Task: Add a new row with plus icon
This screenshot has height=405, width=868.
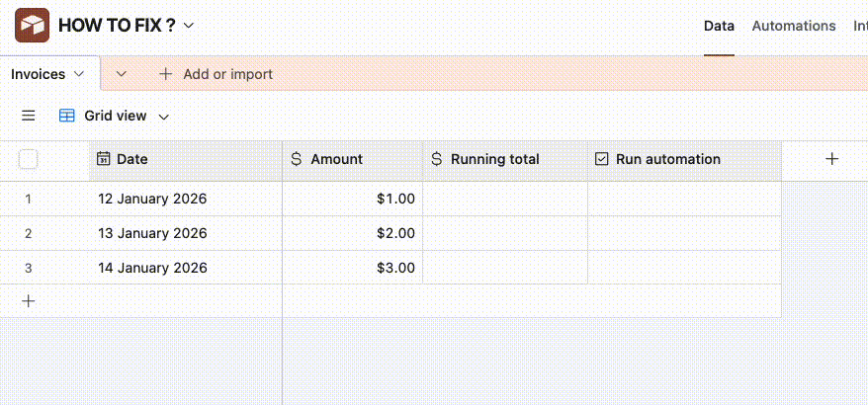Action: [x=29, y=301]
